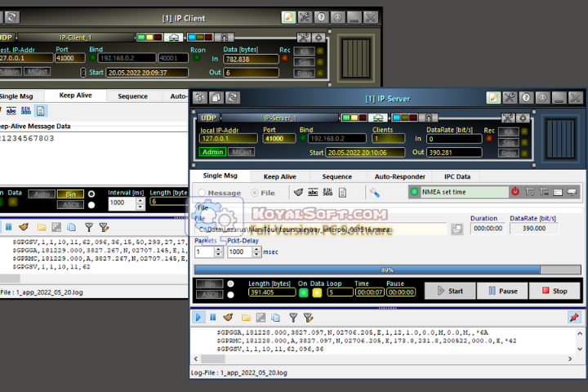Screen dimensions: 588x392
Task: Click the blue play icon in IP-Server log toolbar
Action: [x=198, y=318]
